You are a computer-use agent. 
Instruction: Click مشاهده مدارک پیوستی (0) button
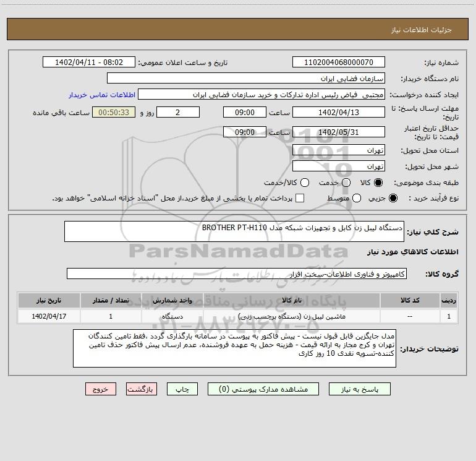pos(263,389)
